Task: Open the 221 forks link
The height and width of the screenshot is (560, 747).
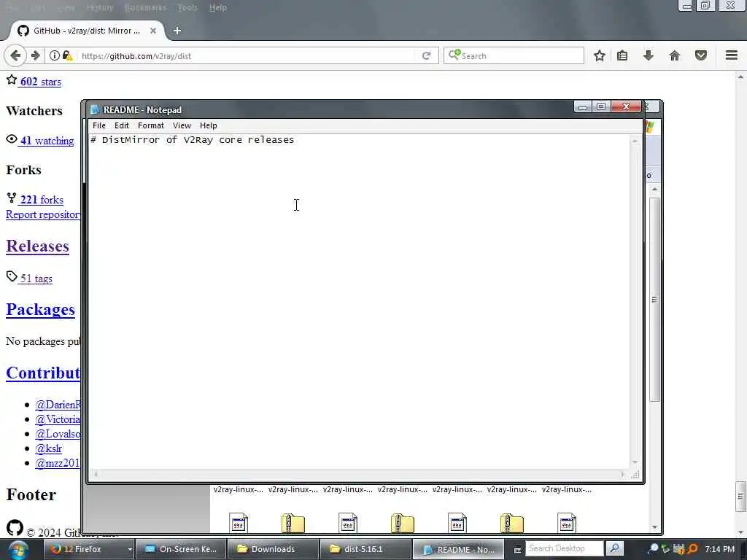Action: tap(42, 200)
